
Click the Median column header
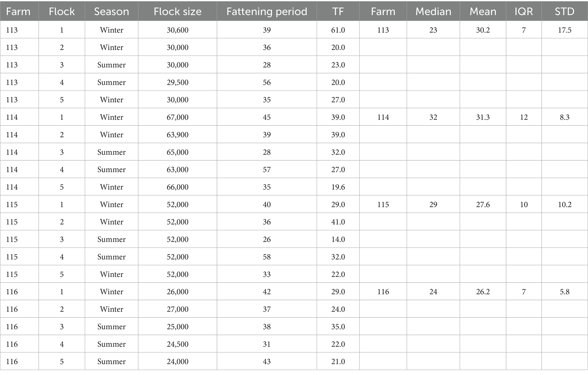433,11
